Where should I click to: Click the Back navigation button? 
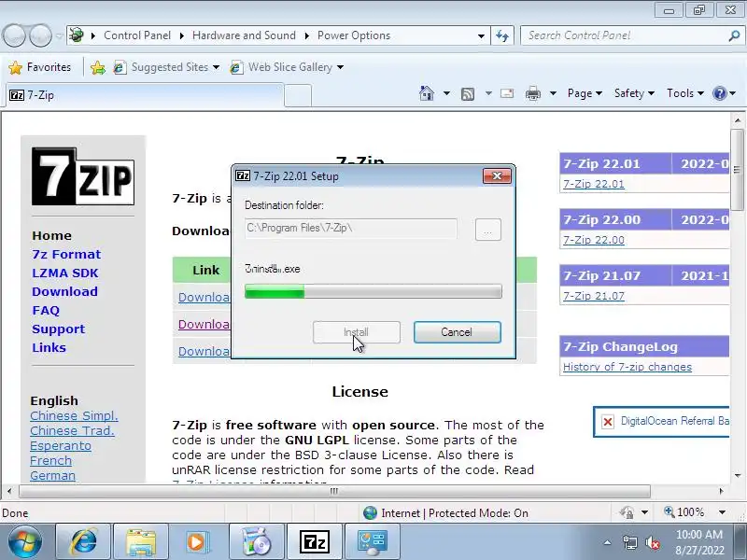[14, 35]
